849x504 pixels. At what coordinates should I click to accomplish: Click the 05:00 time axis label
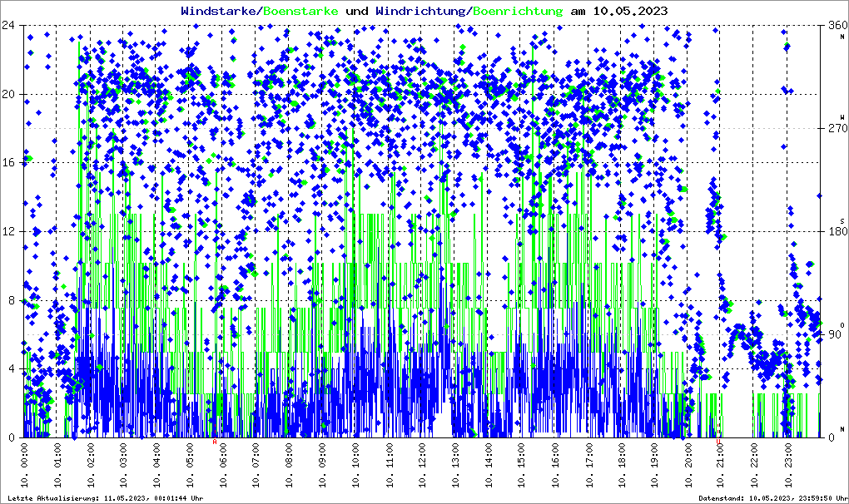[x=190, y=465]
